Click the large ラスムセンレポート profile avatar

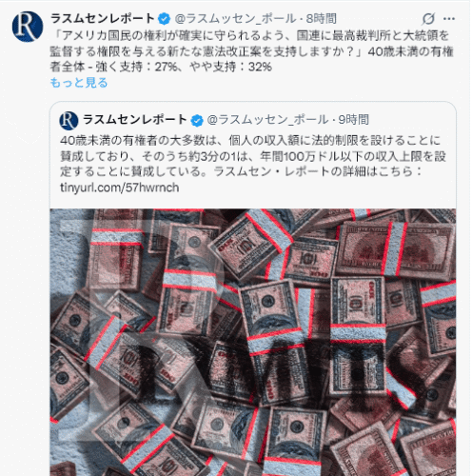[x=28, y=27]
